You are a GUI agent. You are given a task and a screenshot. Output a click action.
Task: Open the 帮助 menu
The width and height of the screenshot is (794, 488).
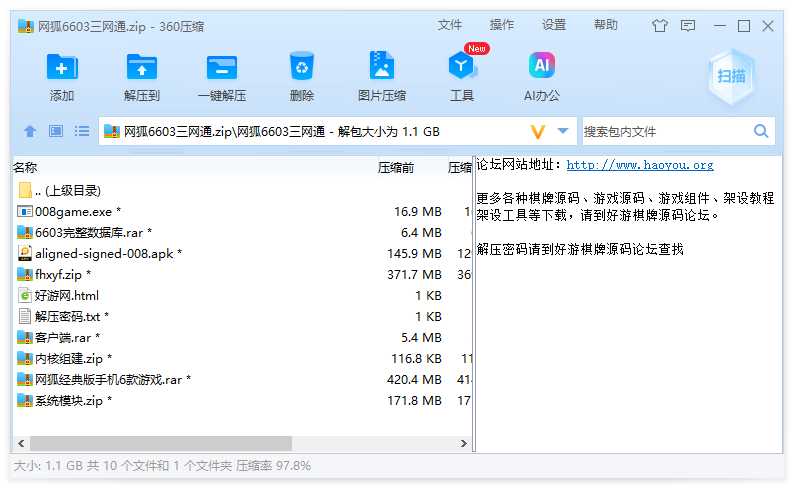click(x=606, y=25)
